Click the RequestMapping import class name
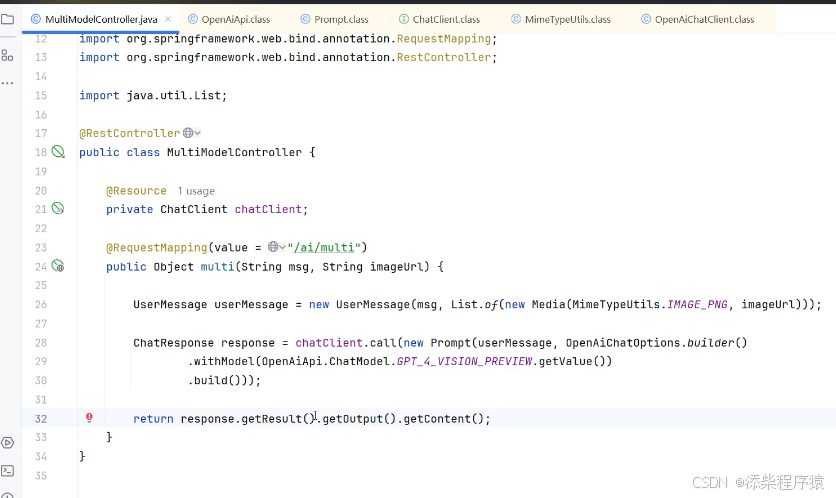The image size is (836, 498). coord(444,39)
